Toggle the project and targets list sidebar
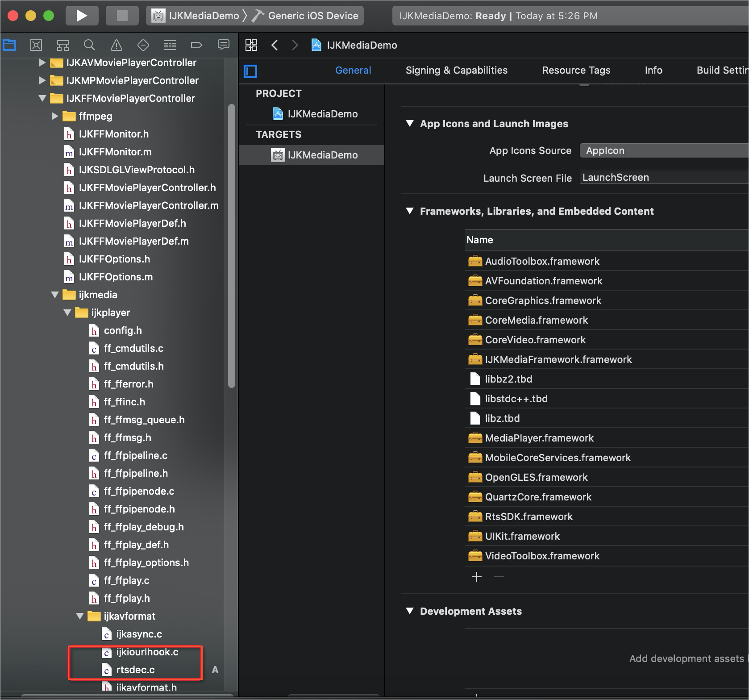Image resolution: width=749 pixels, height=700 pixels. [250, 71]
